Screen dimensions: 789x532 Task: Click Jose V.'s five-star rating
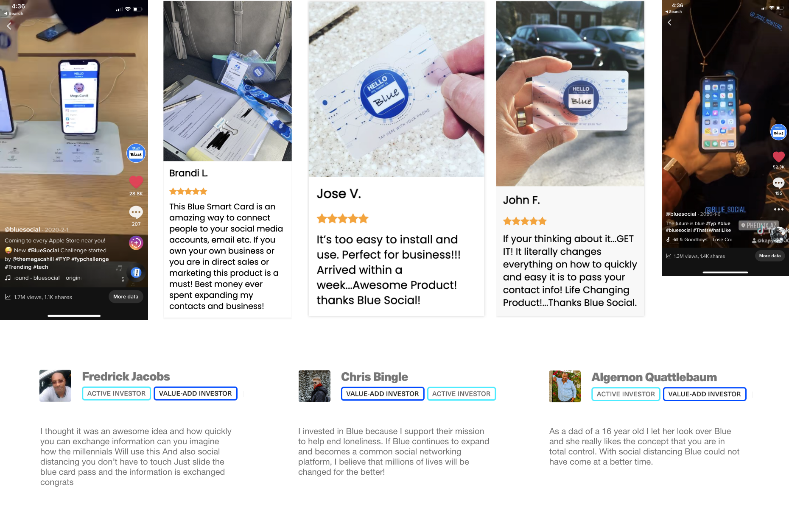(x=342, y=219)
